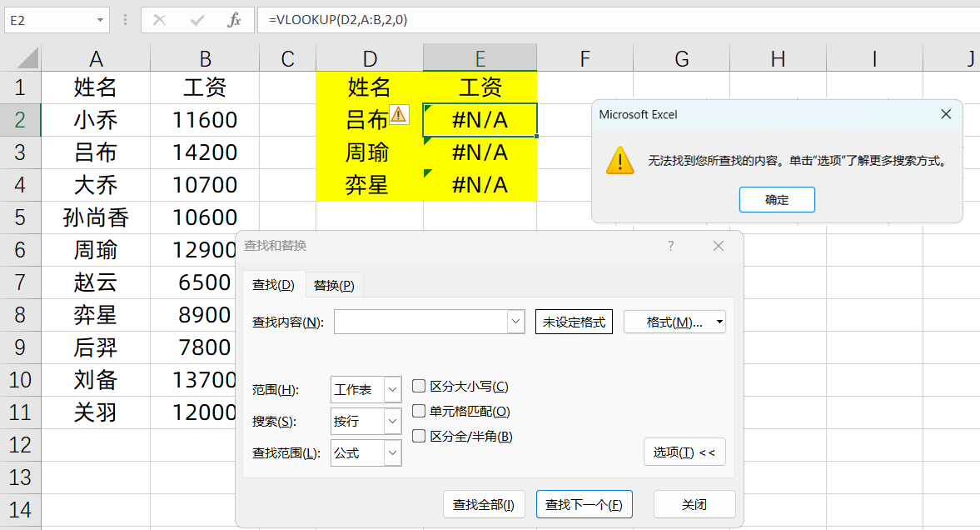Click the insert function fx icon

point(234,20)
